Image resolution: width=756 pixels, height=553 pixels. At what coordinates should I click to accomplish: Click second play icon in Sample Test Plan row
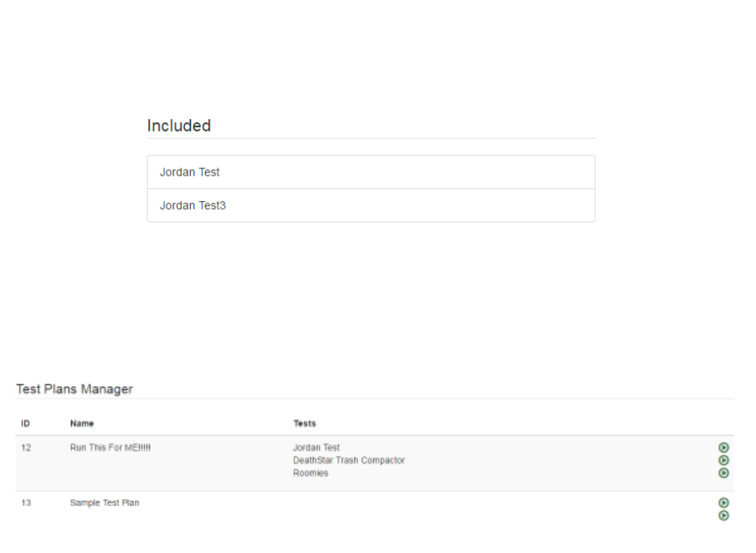coord(723,515)
